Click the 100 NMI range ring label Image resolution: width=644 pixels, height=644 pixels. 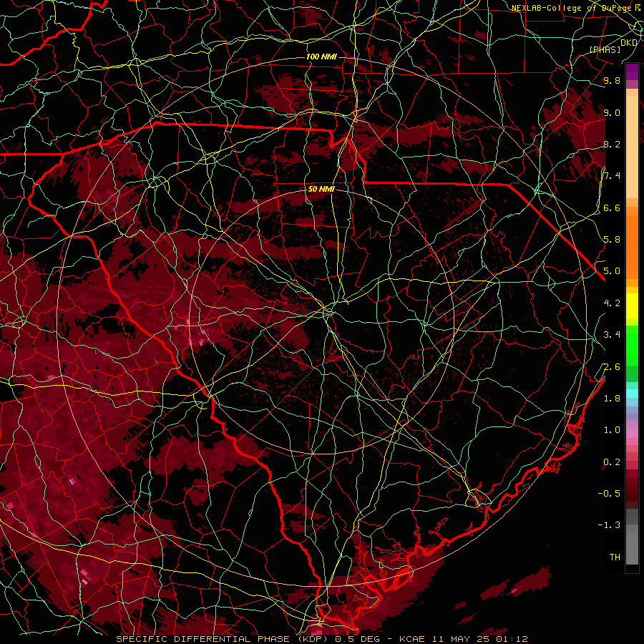pos(321,57)
